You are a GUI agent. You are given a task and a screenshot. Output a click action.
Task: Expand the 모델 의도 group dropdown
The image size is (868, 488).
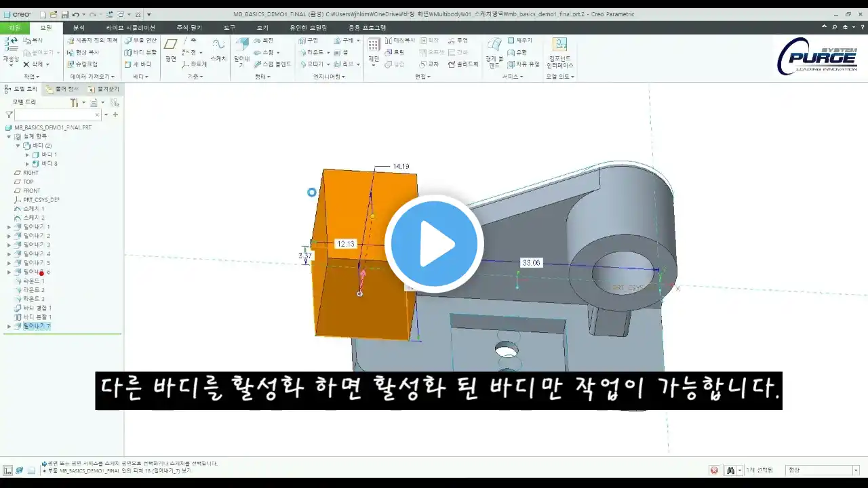(560, 77)
